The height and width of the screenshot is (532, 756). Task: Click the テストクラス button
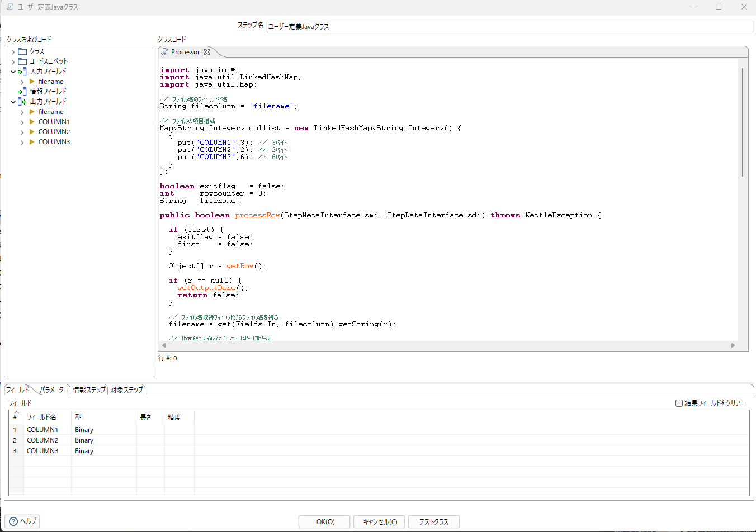(x=433, y=521)
